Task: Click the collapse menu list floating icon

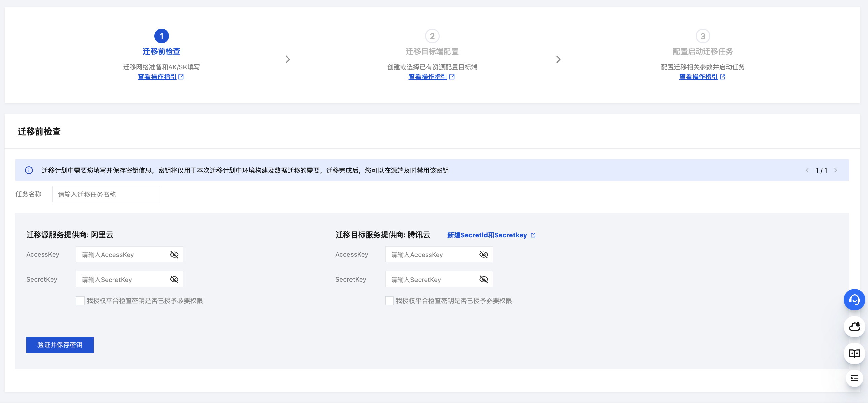Action: click(854, 378)
